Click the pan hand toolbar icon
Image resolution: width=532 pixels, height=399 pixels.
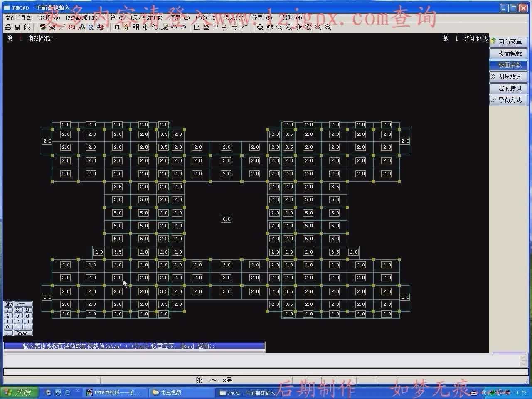(270, 27)
